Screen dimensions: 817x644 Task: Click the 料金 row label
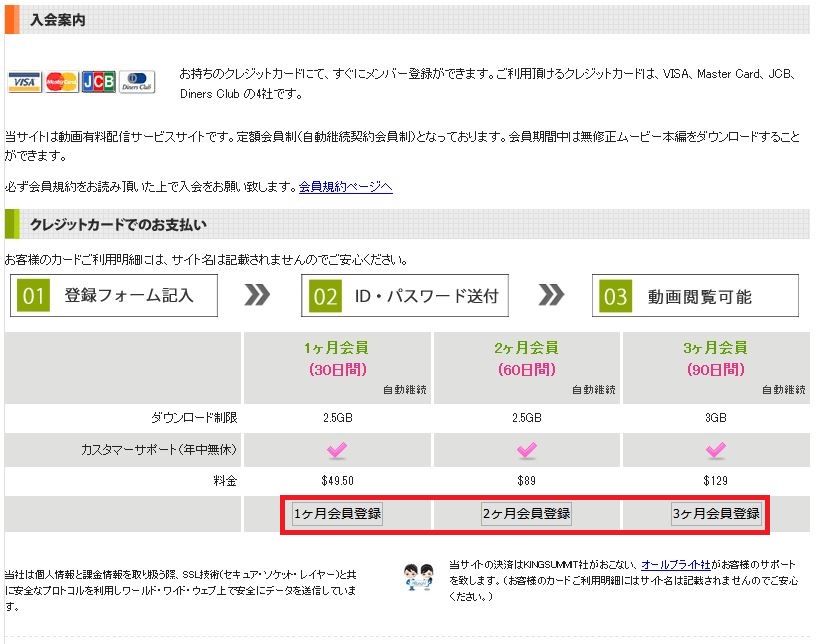click(225, 480)
